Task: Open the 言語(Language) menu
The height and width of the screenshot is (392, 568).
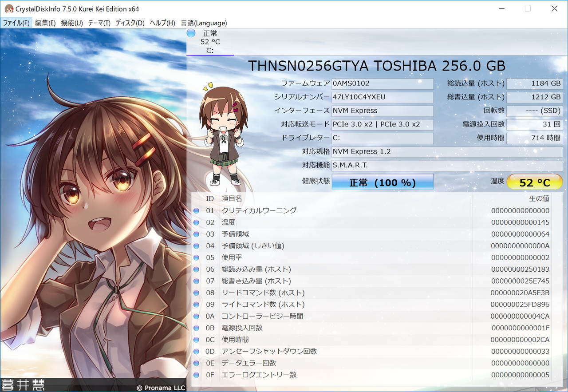Action: pos(203,23)
